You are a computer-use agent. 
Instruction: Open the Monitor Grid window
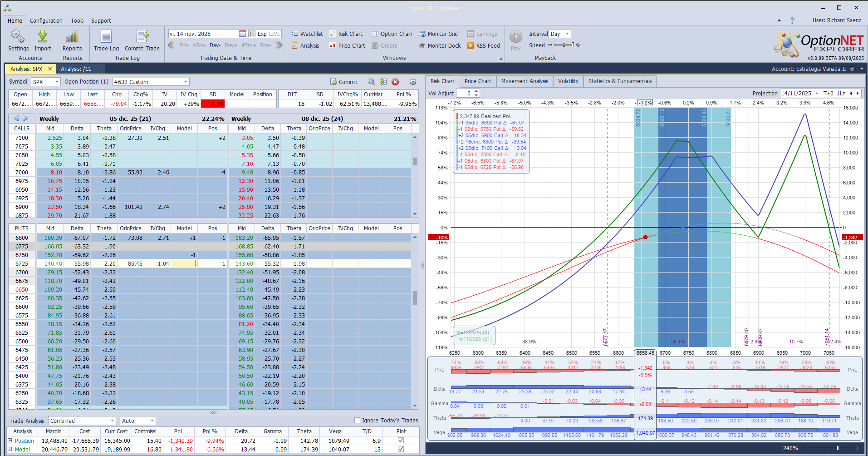[438, 34]
